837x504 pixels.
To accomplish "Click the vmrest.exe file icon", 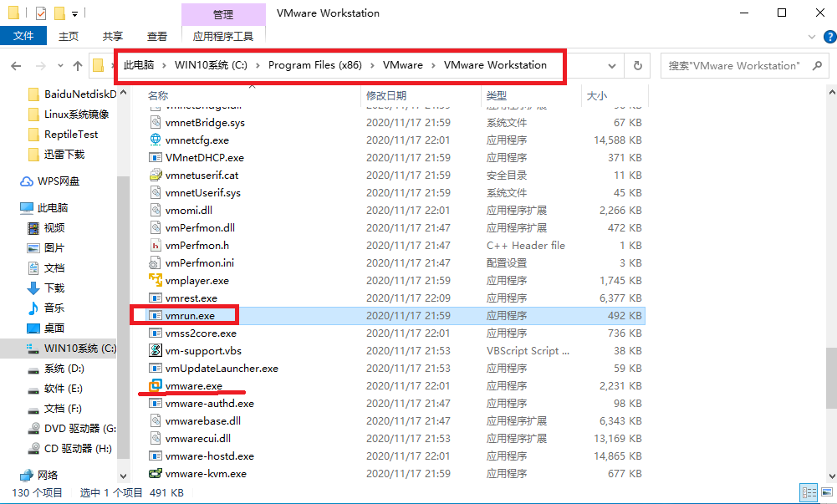I will pyautogui.click(x=156, y=298).
